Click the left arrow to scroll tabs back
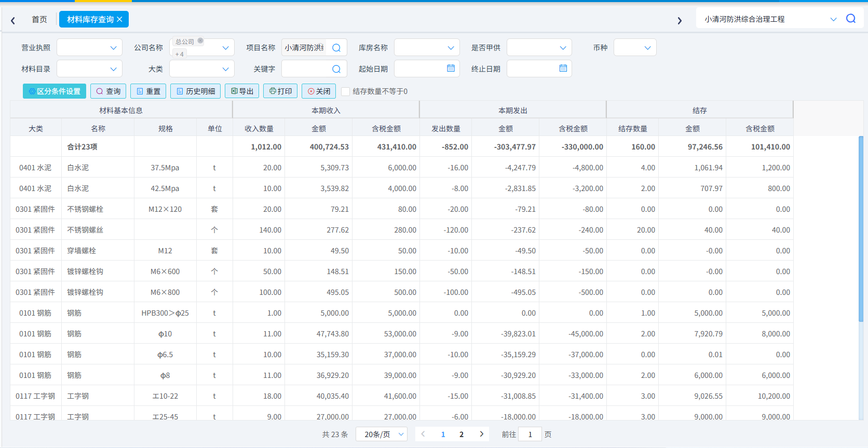Image resolution: width=868 pixels, height=448 pixels. (13, 20)
